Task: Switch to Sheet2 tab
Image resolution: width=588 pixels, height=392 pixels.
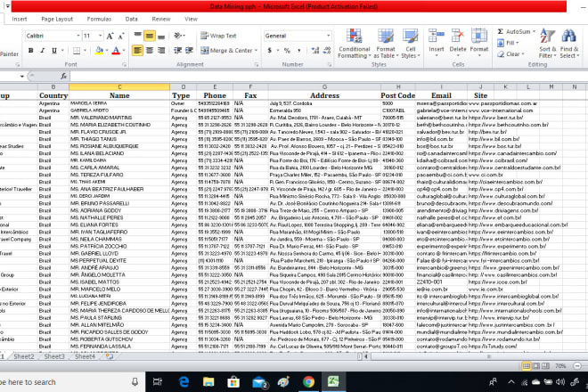Action: (x=24, y=356)
